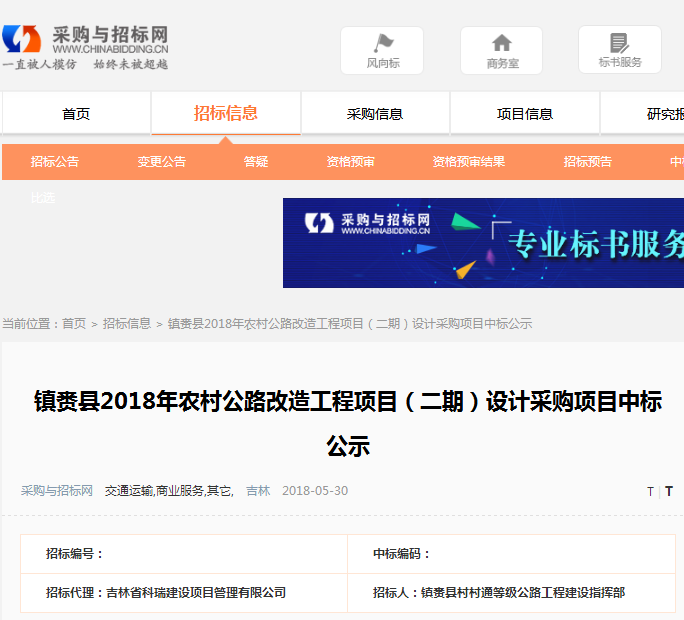684x620 pixels.
Task: Open the 答疑 submenu item
Action: point(256,162)
